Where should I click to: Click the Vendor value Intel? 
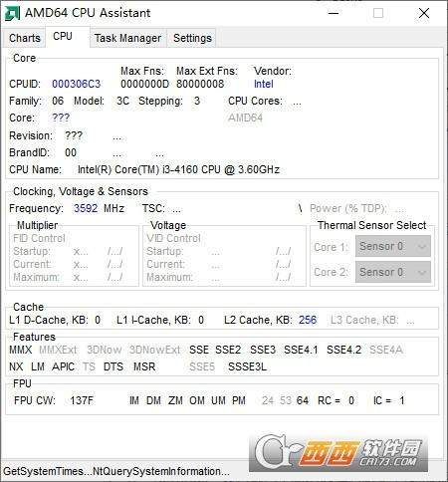coord(264,84)
